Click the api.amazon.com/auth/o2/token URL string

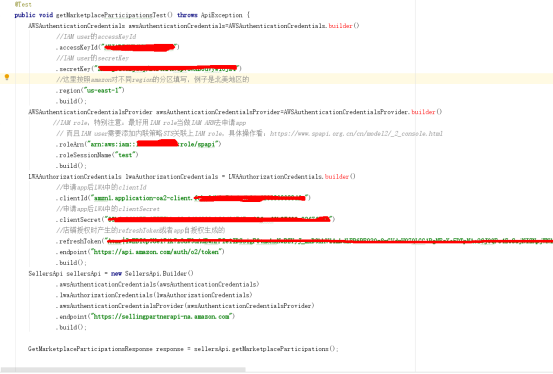157,252
